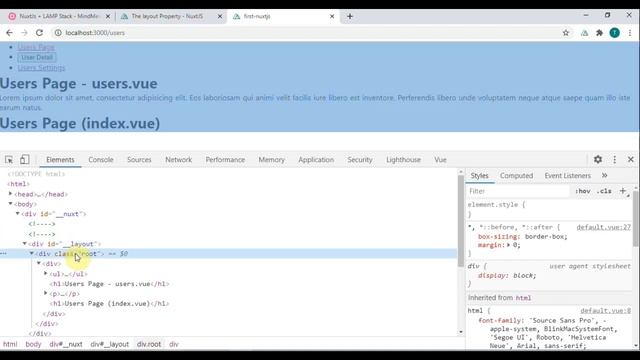The width and height of the screenshot is (640, 360).
Task: Select the Elements panel tab
Action: coord(60,160)
